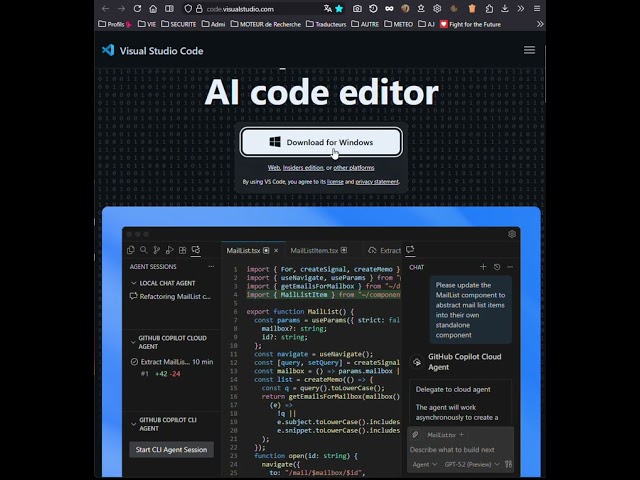This screenshot has height=480, width=640.
Task: Select the Extensions blocks icon in editor
Action: [182, 250]
